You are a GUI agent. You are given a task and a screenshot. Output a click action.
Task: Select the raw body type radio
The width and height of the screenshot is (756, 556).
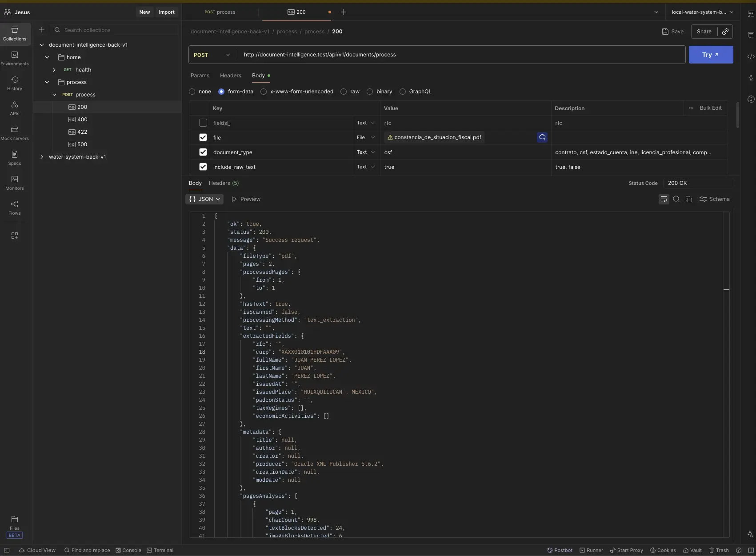[x=344, y=92]
